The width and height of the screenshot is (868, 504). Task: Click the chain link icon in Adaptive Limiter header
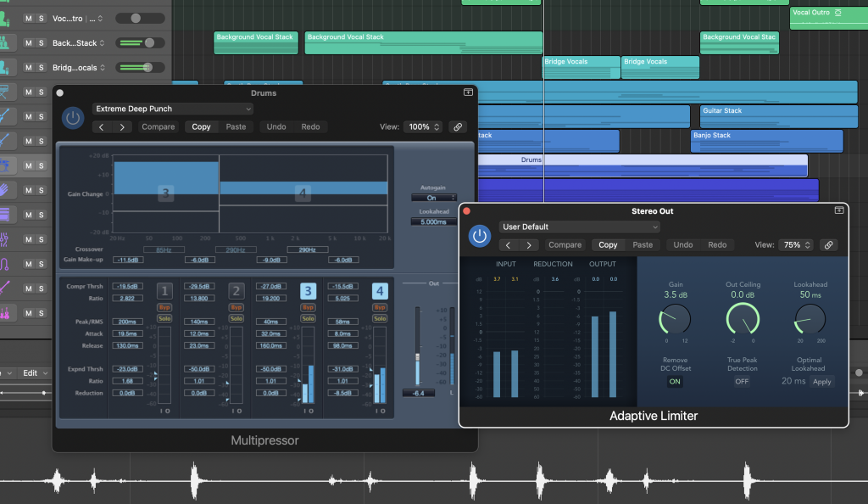[829, 244]
